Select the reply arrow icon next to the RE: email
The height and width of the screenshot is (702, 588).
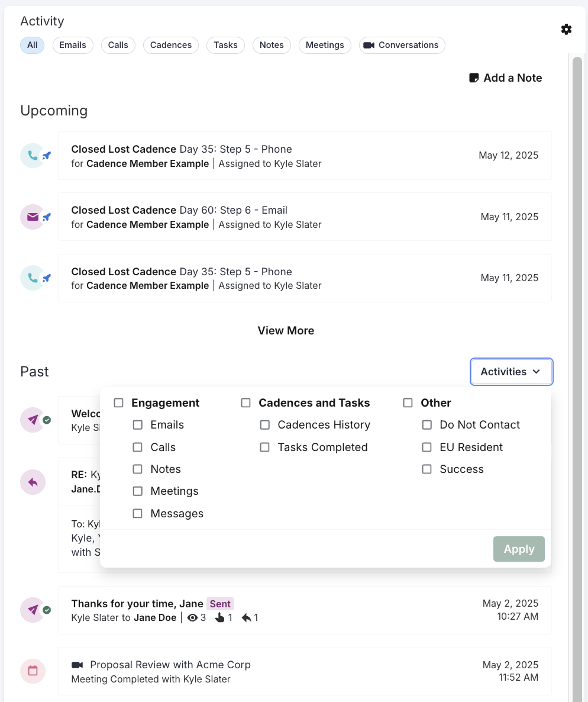pos(33,482)
